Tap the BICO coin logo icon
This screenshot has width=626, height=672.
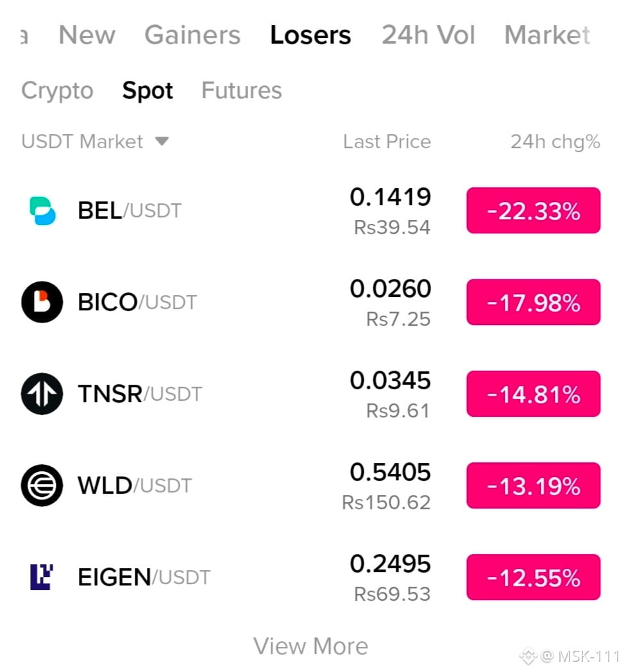pyautogui.click(x=42, y=302)
